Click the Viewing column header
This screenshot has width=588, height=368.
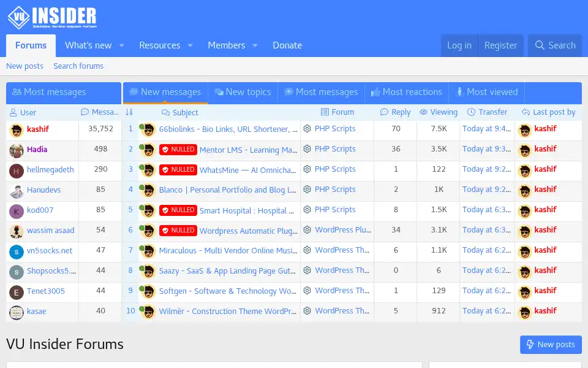[x=439, y=112]
